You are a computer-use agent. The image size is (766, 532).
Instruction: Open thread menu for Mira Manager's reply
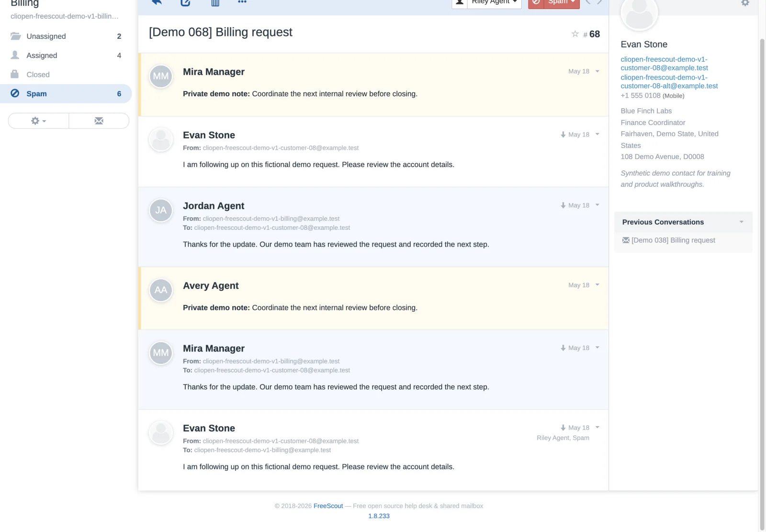pyautogui.click(x=597, y=348)
